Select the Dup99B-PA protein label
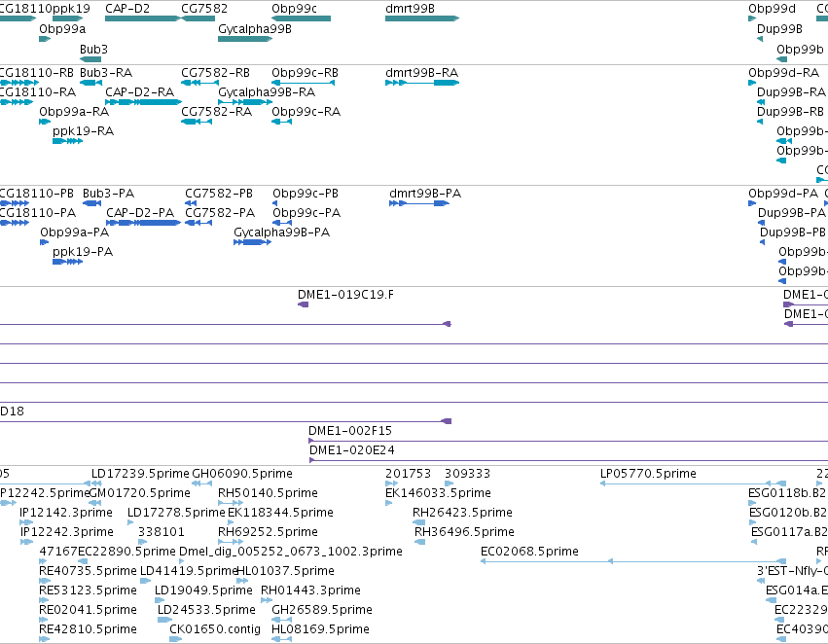The width and height of the screenshot is (828, 644). (x=792, y=213)
